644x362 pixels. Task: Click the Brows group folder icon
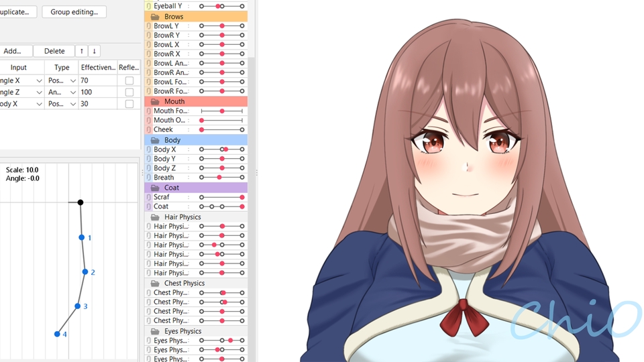pyautogui.click(x=155, y=17)
